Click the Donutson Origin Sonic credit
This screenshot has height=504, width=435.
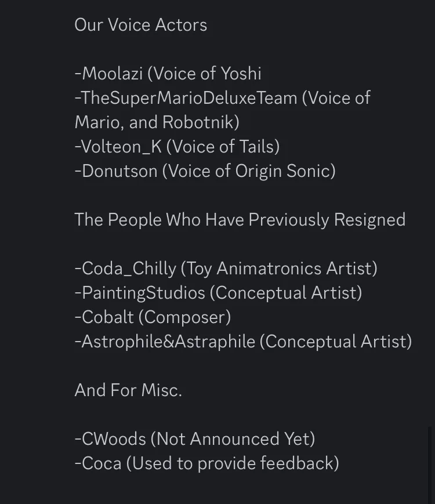pyautogui.click(x=205, y=171)
